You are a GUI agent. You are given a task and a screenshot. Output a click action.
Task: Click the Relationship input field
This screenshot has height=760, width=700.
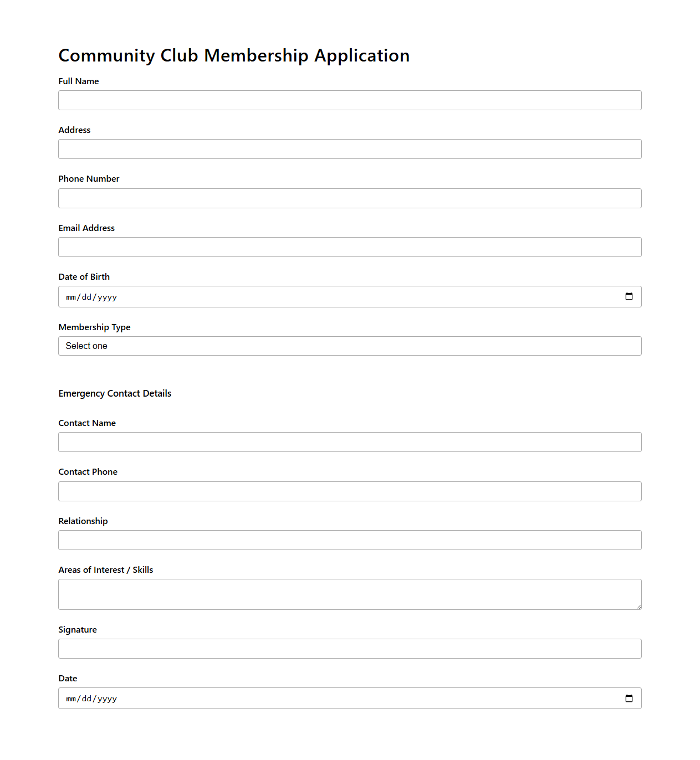350,540
